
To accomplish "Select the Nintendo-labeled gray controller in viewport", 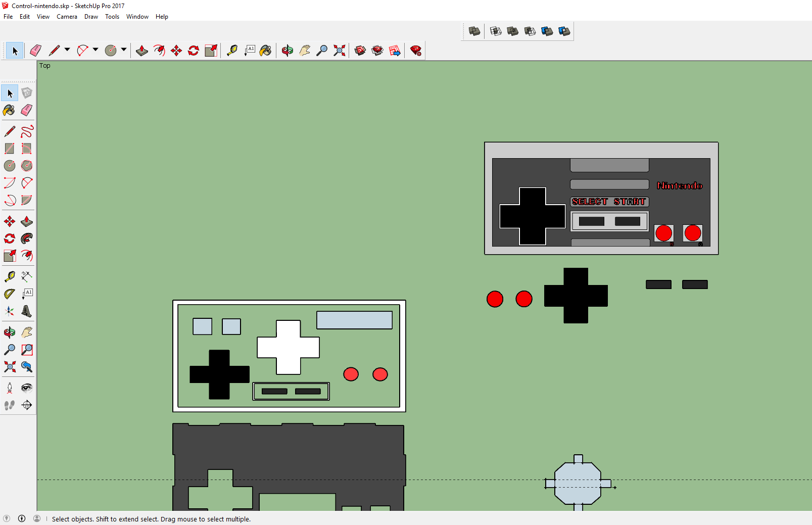I will tap(601, 198).
